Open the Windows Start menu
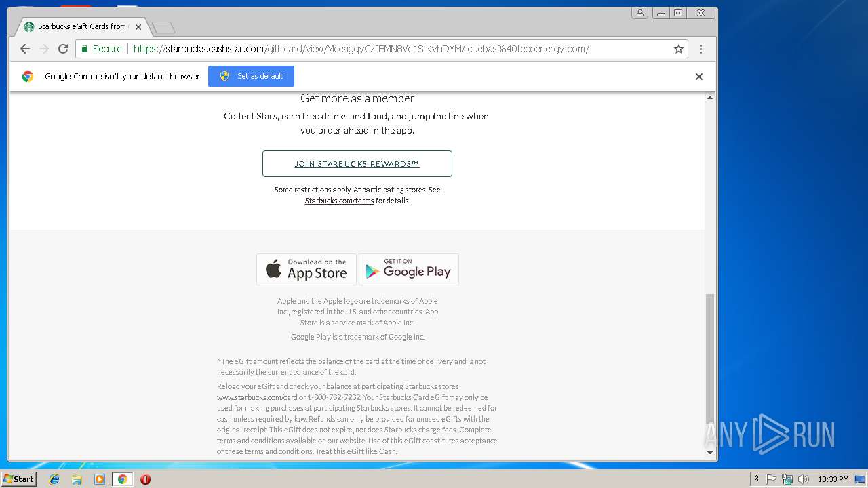The width and height of the screenshot is (868, 488). click(x=19, y=479)
